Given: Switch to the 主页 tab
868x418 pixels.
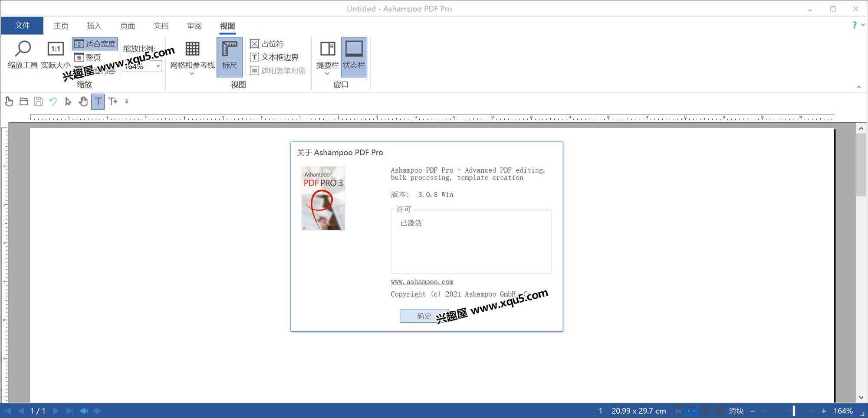Looking at the screenshot, I should pos(61,26).
